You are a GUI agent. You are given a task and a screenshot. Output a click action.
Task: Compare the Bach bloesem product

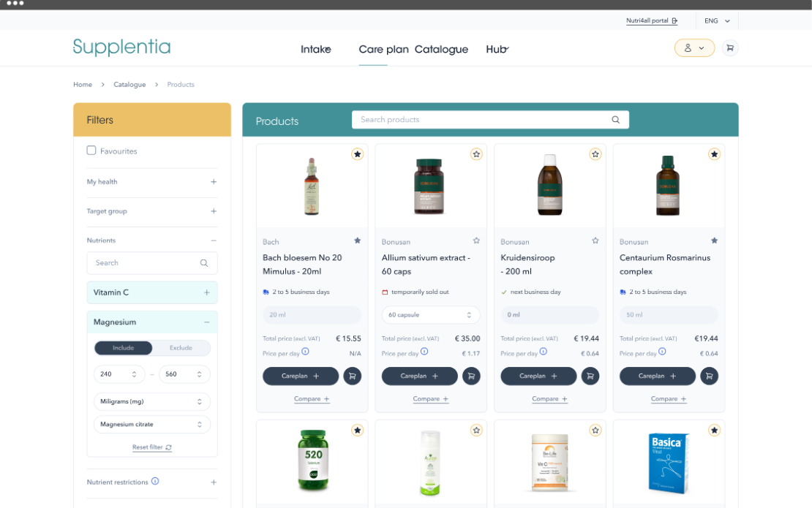[x=312, y=399]
